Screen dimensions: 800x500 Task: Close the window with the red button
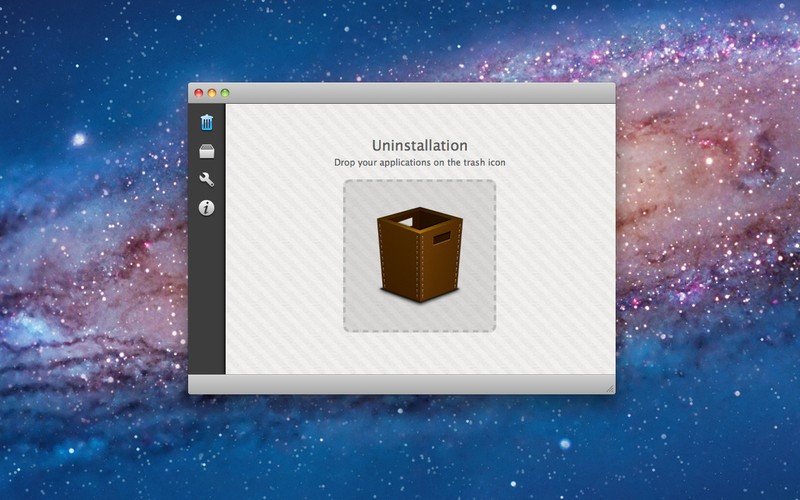199,93
